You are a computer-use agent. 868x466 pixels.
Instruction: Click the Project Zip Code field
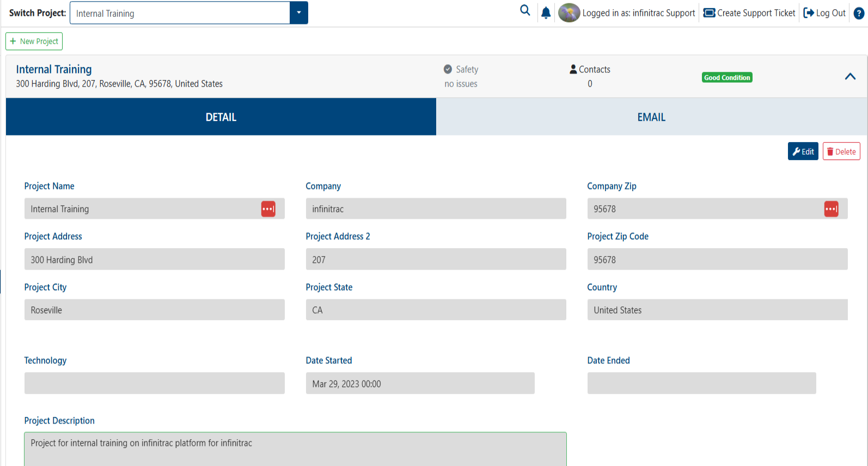pos(717,259)
